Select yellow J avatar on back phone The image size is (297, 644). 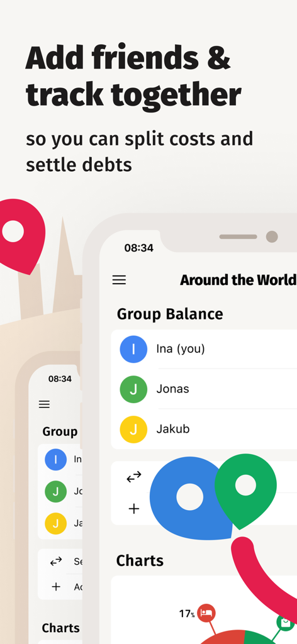(x=55, y=523)
